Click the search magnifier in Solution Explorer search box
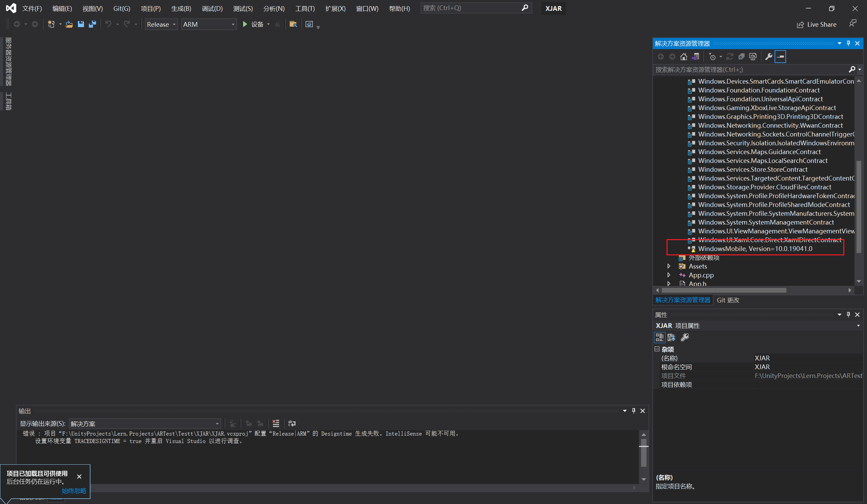 coord(852,69)
